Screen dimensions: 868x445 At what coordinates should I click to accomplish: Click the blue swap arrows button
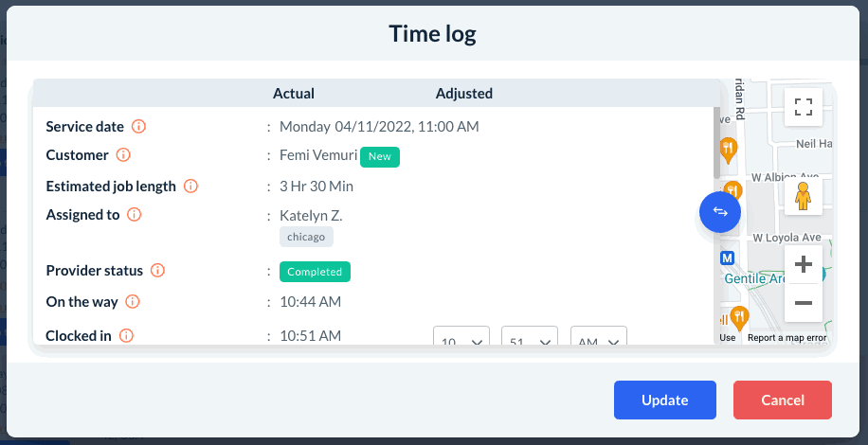click(720, 212)
